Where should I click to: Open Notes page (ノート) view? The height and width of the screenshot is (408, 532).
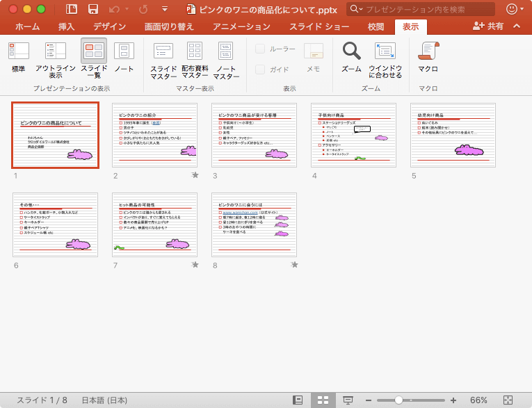point(124,57)
